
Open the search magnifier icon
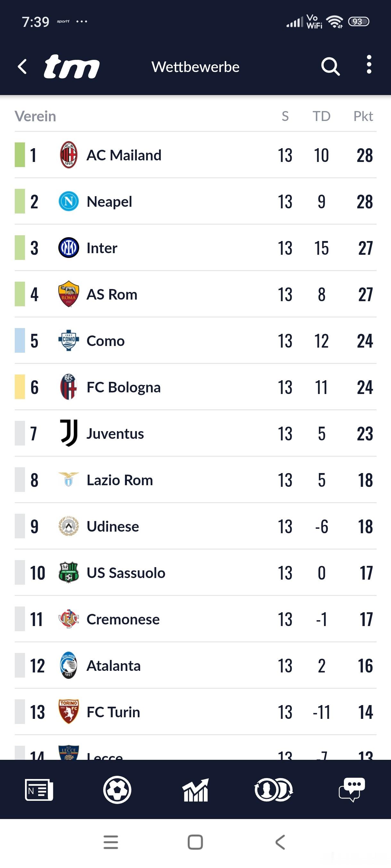coord(330,66)
